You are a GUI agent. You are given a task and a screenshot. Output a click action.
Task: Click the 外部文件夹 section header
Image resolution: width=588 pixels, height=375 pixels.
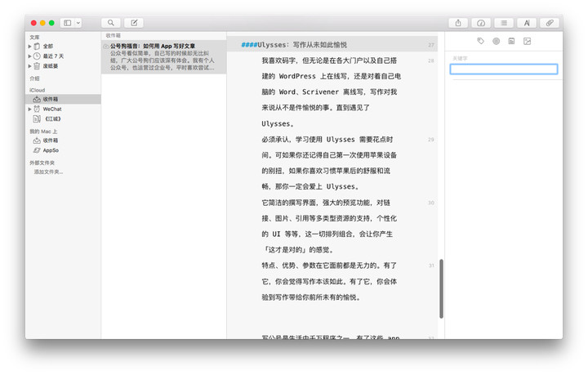42,163
